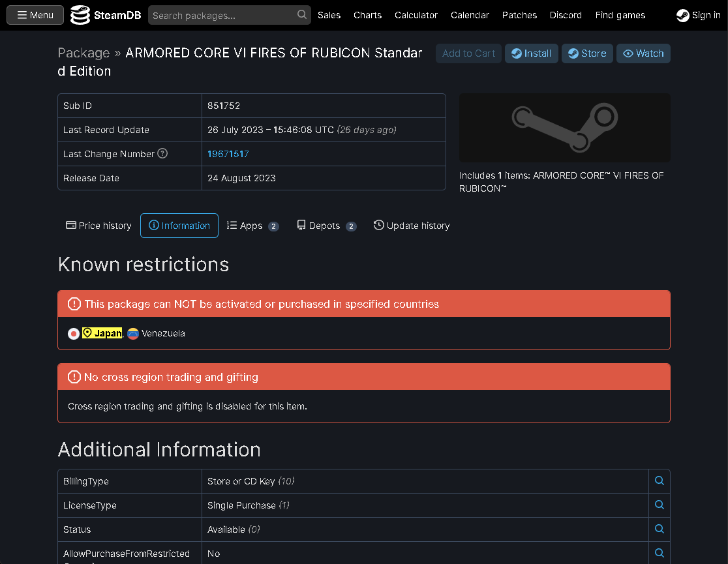
Task: Switch to the Price history tab
Action: (99, 226)
